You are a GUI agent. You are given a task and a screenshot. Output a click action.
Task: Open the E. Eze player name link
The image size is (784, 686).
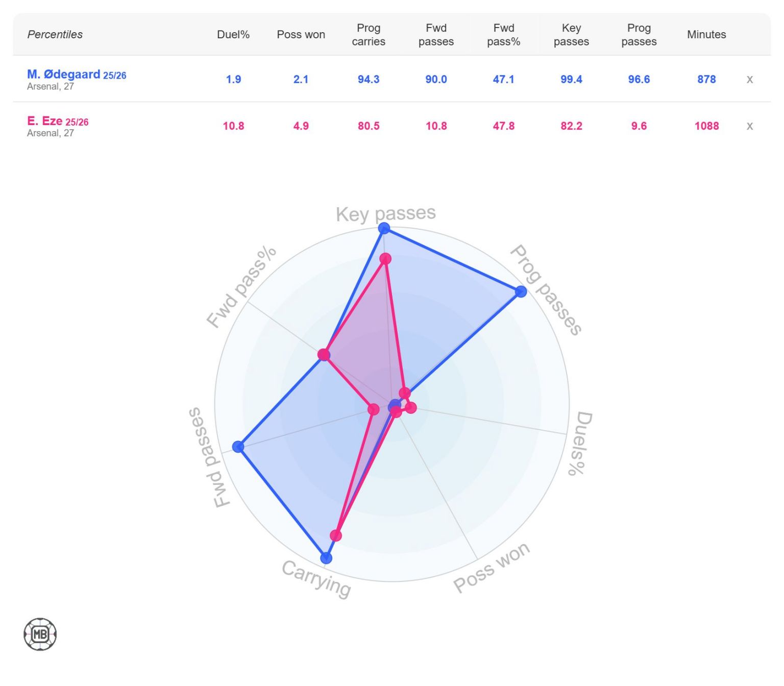(x=45, y=121)
